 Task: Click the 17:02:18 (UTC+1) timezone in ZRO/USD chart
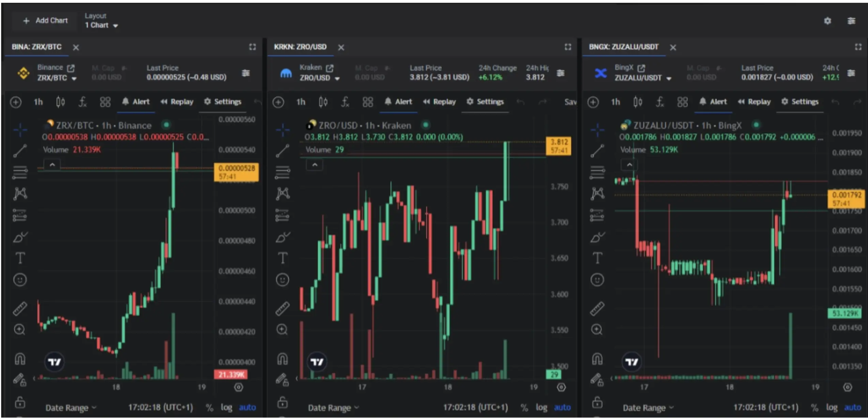click(x=475, y=408)
